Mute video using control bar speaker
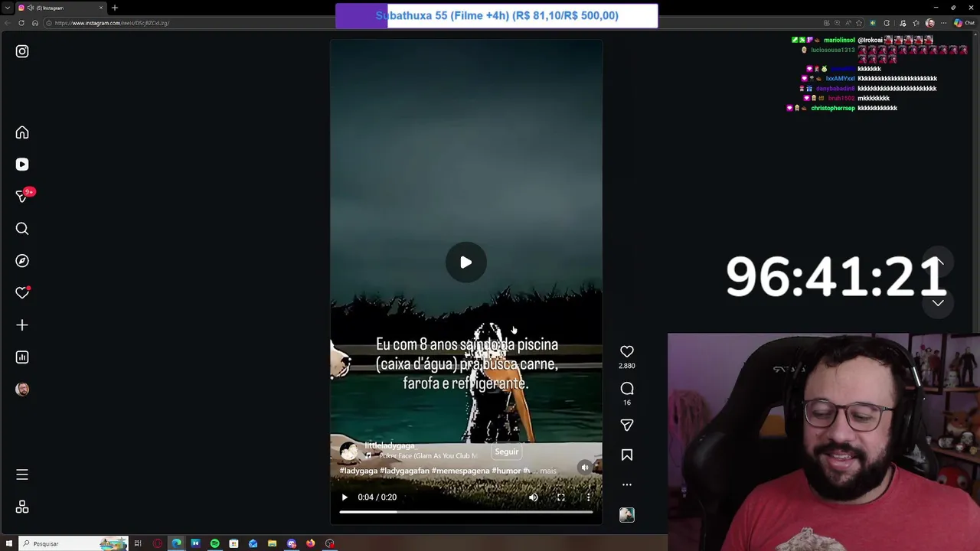 coord(534,497)
